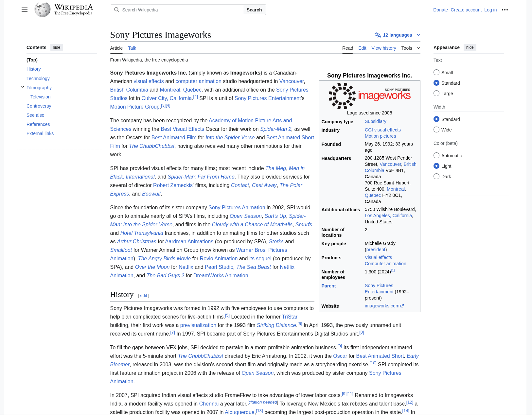Open Los Angeles, California link in infobox
532x415 pixels.
click(x=388, y=216)
